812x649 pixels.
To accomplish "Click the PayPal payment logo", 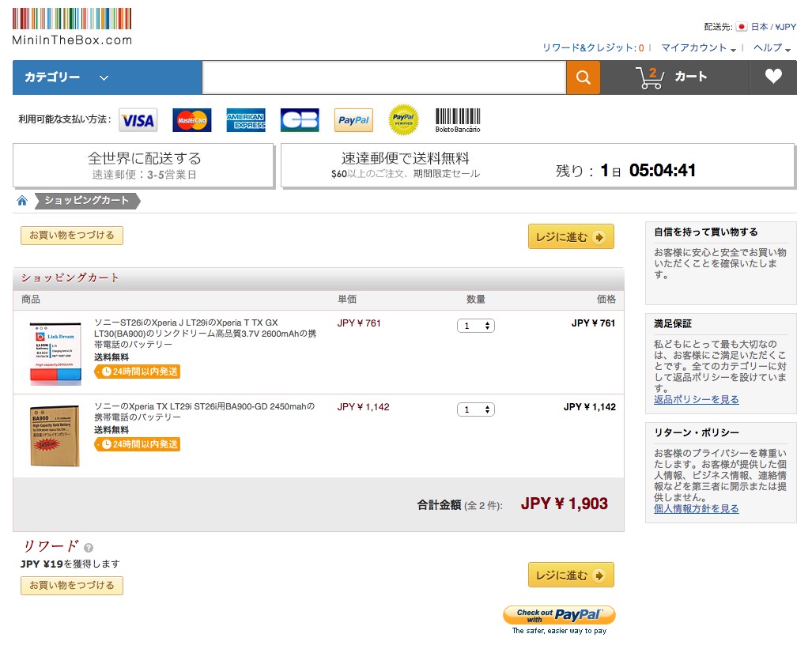I will (x=353, y=120).
